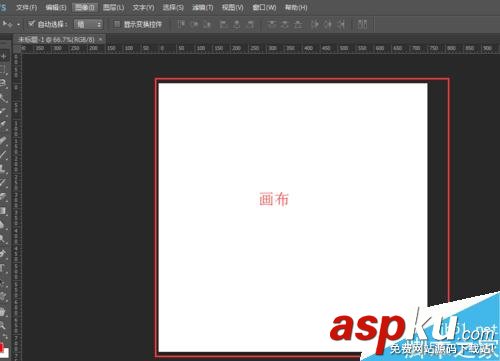
Task: Click Distribute bottom edges icon
Action: point(298,24)
